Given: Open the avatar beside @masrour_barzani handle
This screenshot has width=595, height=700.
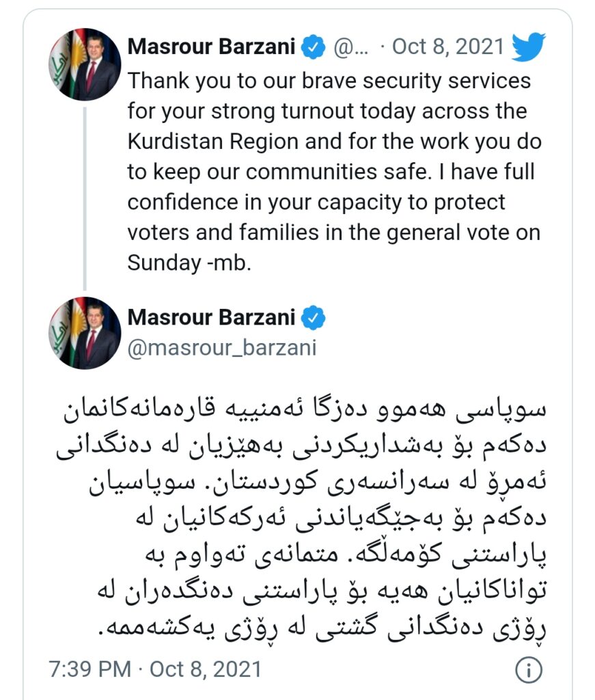Looking at the screenshot, I should [85, 334].
